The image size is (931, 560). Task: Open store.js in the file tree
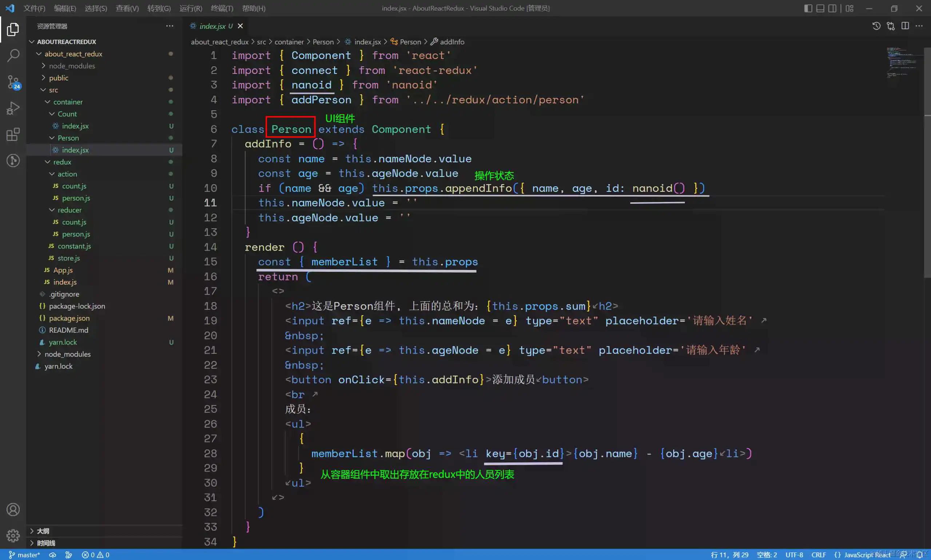coord(69,258)
